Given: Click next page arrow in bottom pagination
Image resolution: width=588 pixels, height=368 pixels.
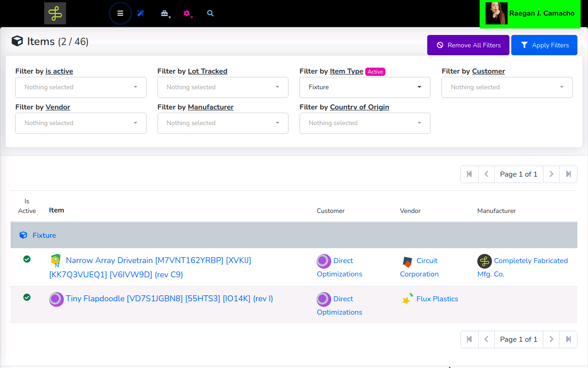Looking at the screenshot, I should pyautogui.click(x=551, y=339).
